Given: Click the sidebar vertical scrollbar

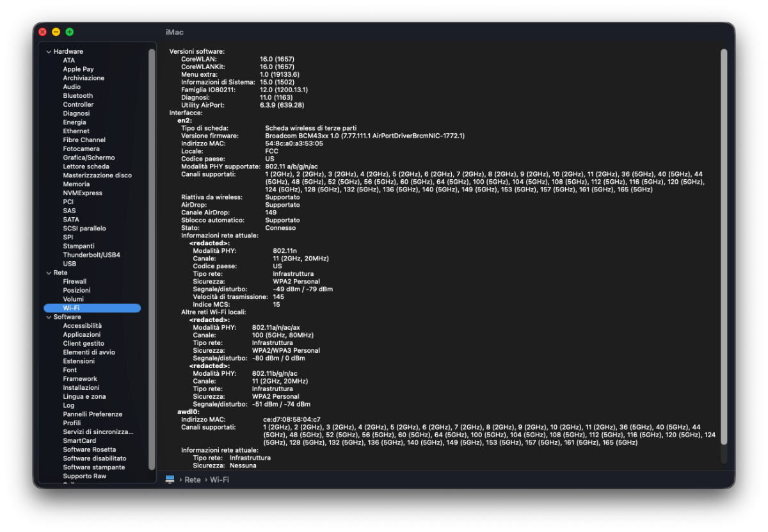Looking at the screenshot, I should pos(152,259).
